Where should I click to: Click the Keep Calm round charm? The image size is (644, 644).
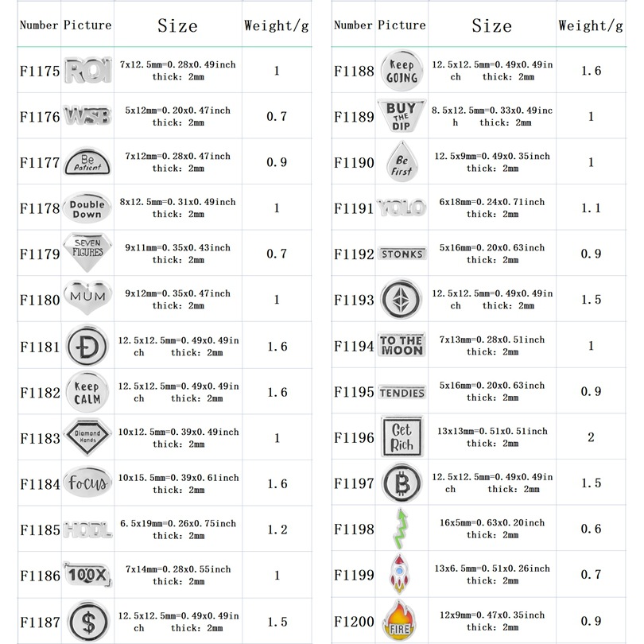87,391
